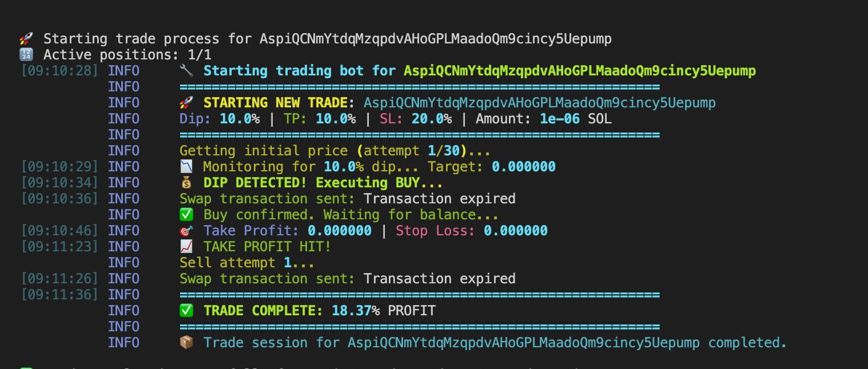Click the timestamp 09:11:23 next to TAKE PROFIT
The height and width of the screenshot is (369, 868).
[59, 246]
